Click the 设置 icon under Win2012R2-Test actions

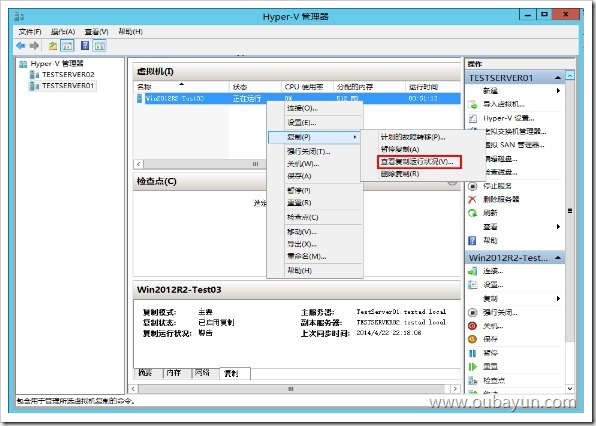[472, 285]
